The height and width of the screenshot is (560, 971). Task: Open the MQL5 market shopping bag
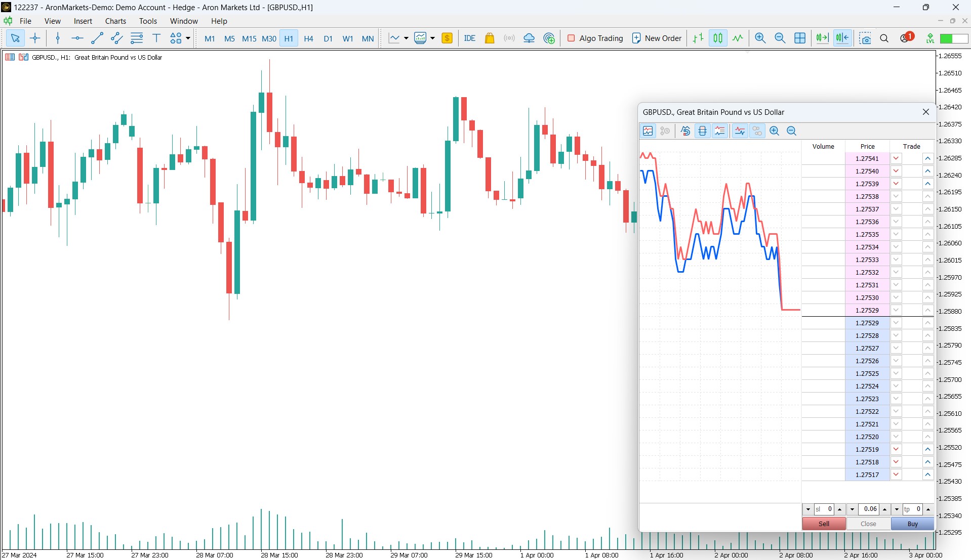point(489,38)
